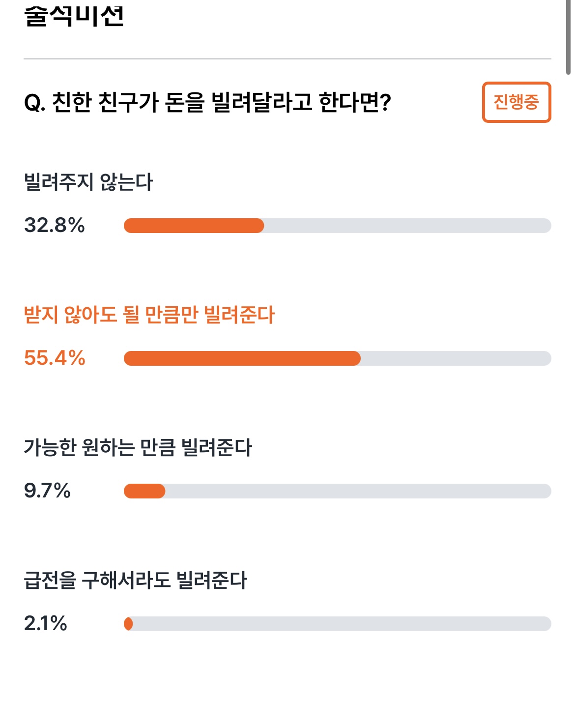Select the answer 급전을 구해서라도 빌려준다
The image size is (575, 728).
point(136,581)
